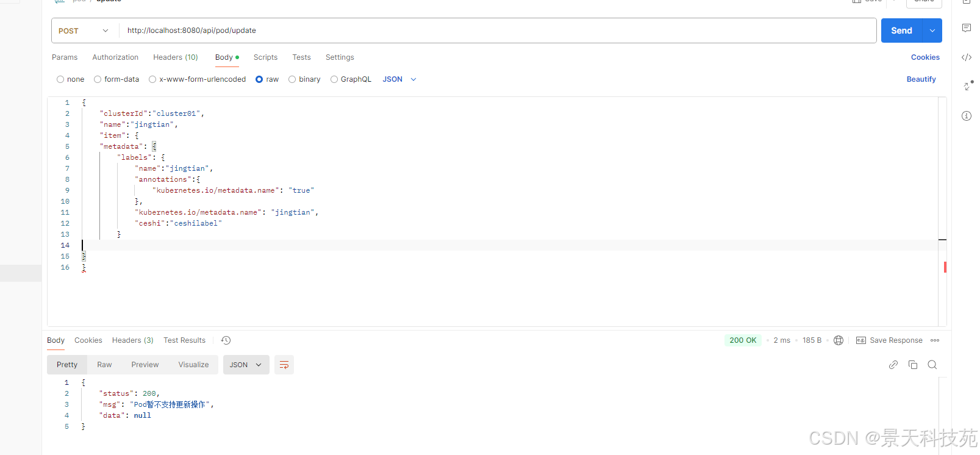The height and width of the screenshot is (455, 980).
Task: Select the none body type
Action: [x=60, y=79]
